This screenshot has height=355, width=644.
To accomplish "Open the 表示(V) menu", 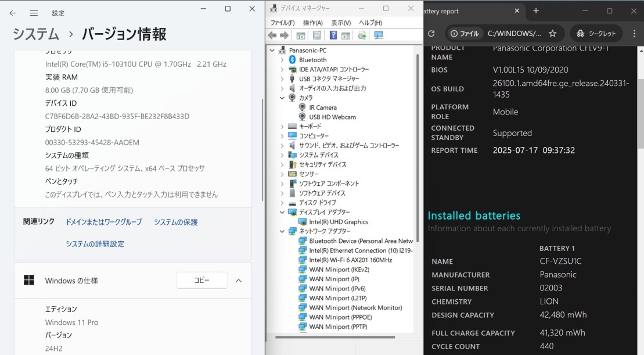I will (x=341, y=23).
